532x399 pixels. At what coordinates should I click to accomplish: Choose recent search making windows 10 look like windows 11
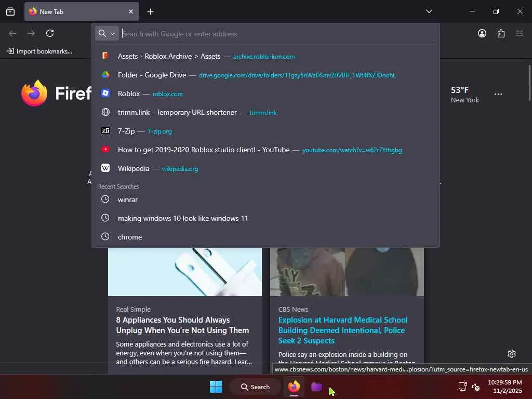[x=265, y=218]
